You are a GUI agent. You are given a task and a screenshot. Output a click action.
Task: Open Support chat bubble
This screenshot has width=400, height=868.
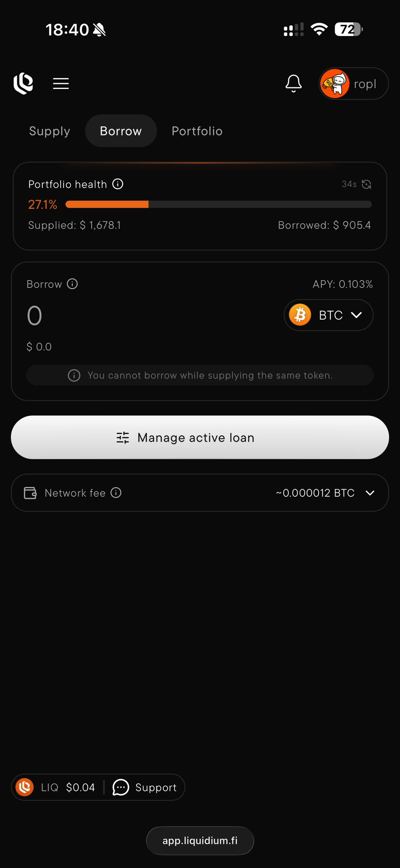tap(121, 787)
